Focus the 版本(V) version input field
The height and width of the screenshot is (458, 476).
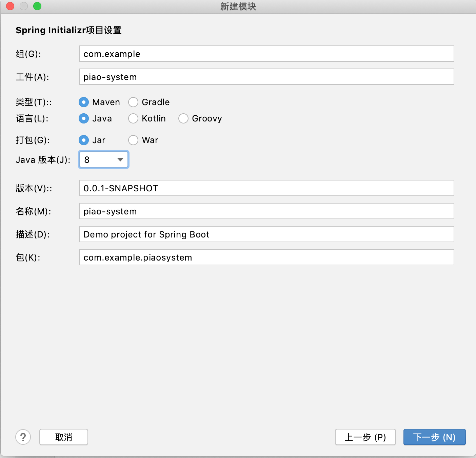coord(266,188)
